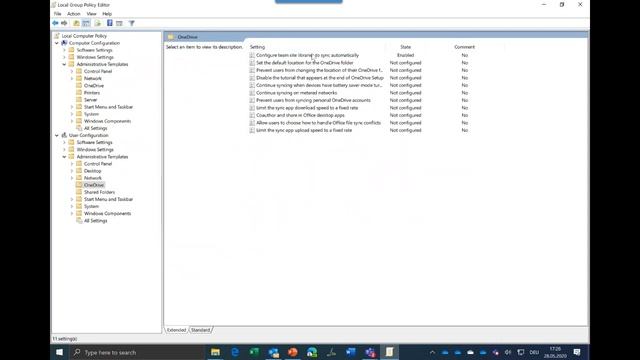
Task: Select the highlighted OneDrive folder under User Configuration
Action: (x=94, y=185)
